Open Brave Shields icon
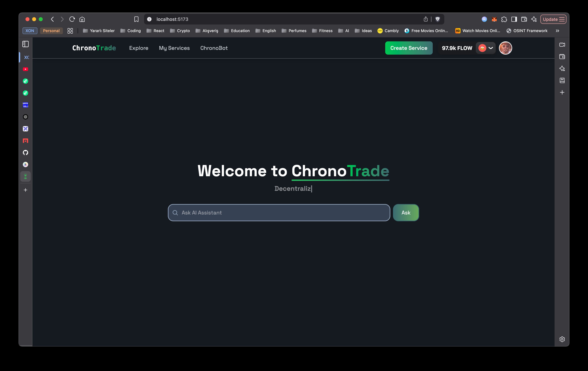Screen dimensions: 588x371 click(438, 19)
